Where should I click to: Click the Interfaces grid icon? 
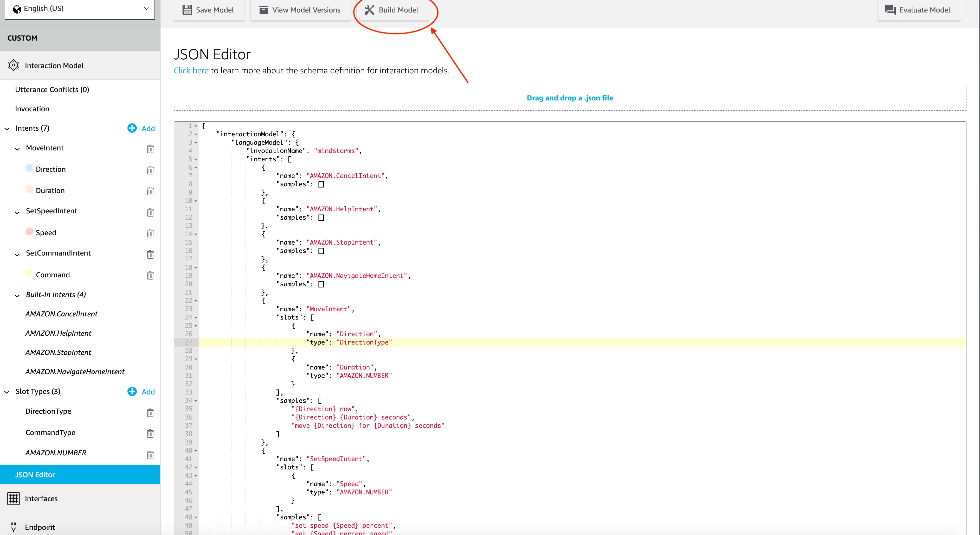14,499
